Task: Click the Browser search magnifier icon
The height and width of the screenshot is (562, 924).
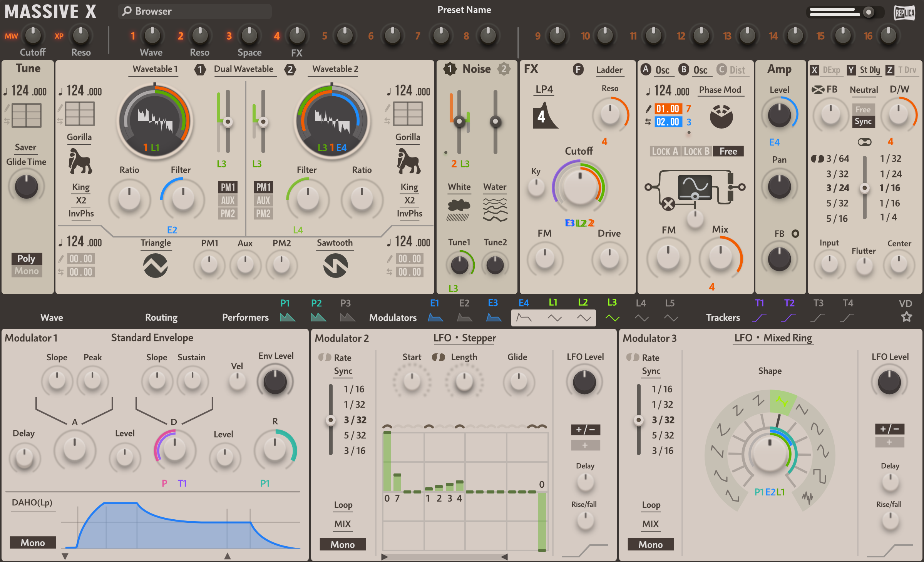Action: click(127, 11)
